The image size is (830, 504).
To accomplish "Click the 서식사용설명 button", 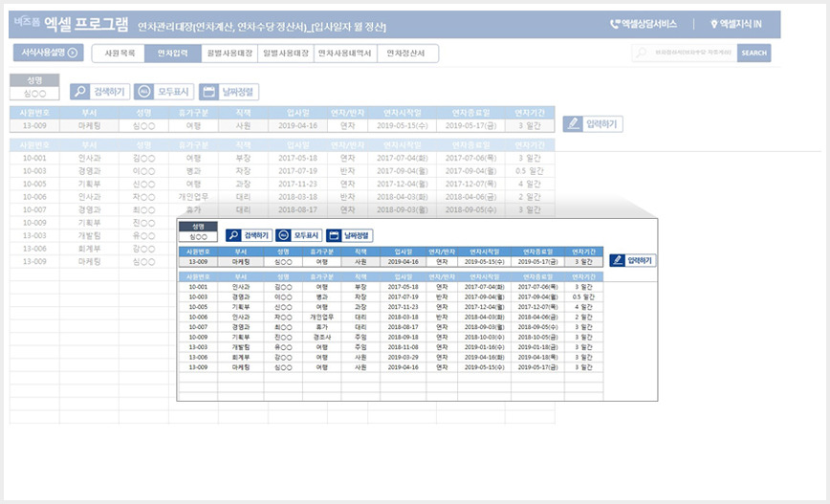I will coord(49,53).
